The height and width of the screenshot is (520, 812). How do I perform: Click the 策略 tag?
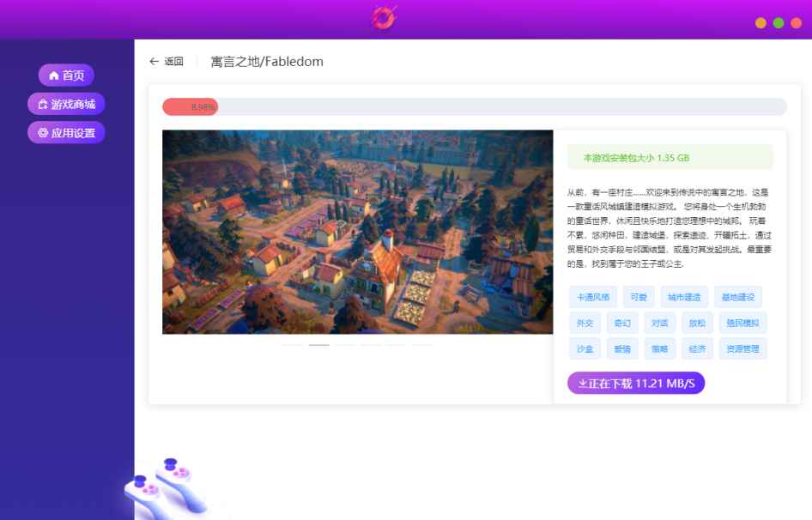click(x=659, y=348)
